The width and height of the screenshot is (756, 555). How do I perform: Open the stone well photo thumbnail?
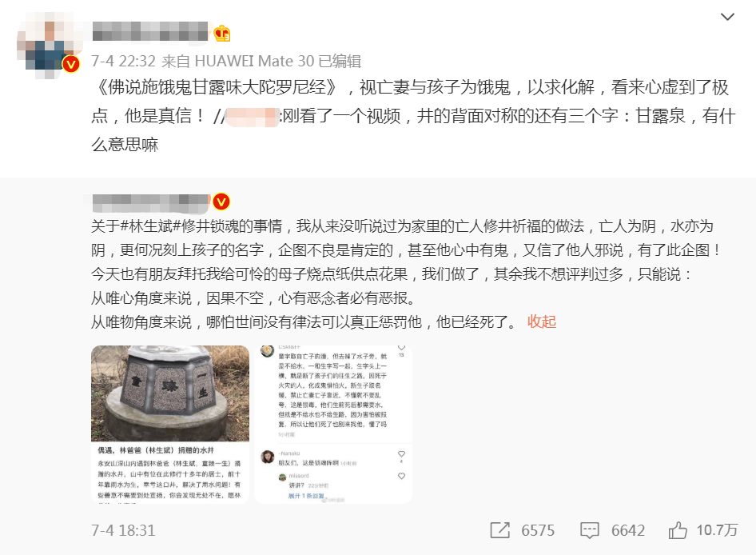click(170, 425)
